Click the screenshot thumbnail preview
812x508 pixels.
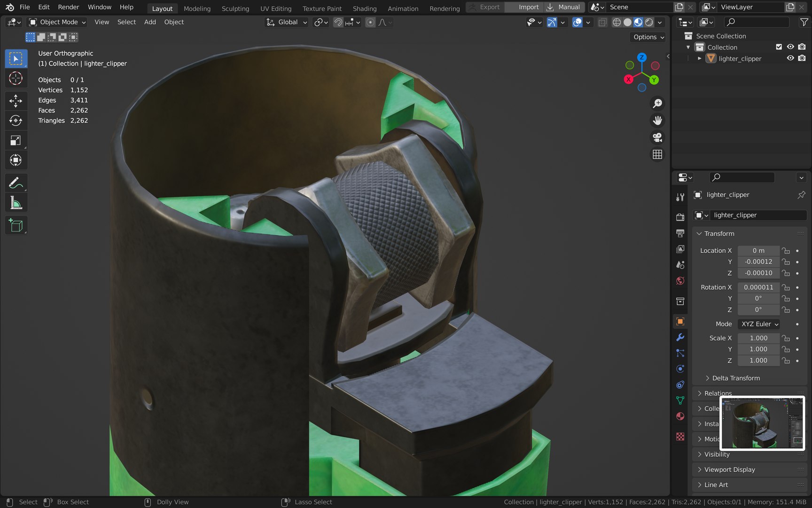pyautogui.click(x=762, y=423)
